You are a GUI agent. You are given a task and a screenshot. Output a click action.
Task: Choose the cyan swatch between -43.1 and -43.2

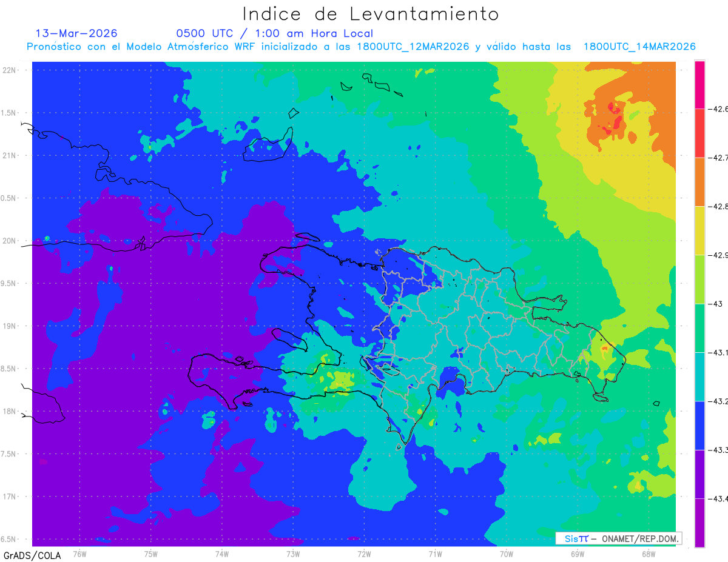pyautogui.click(x=699, y=376)
